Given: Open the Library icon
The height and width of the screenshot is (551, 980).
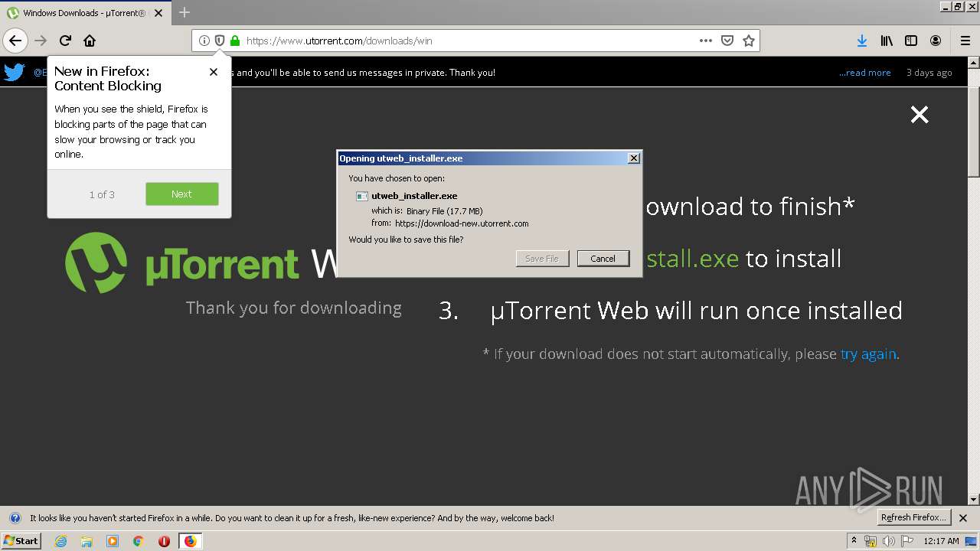Looking at the screenshot, I should click(887, 41).
